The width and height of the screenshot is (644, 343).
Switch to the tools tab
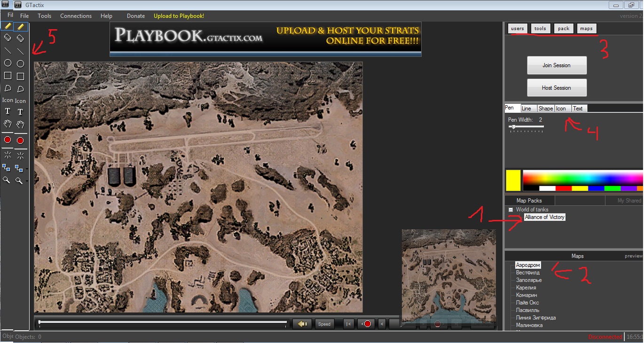click(x=541, y=29)
